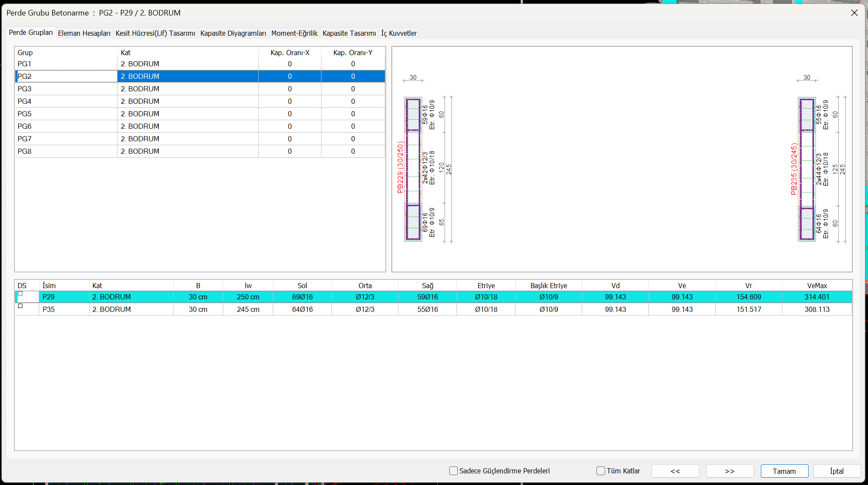The image size is (868, 485).
Task: Enable Sadece Güçlendirme Perdeleri checkbox
Action: point(454,471)
